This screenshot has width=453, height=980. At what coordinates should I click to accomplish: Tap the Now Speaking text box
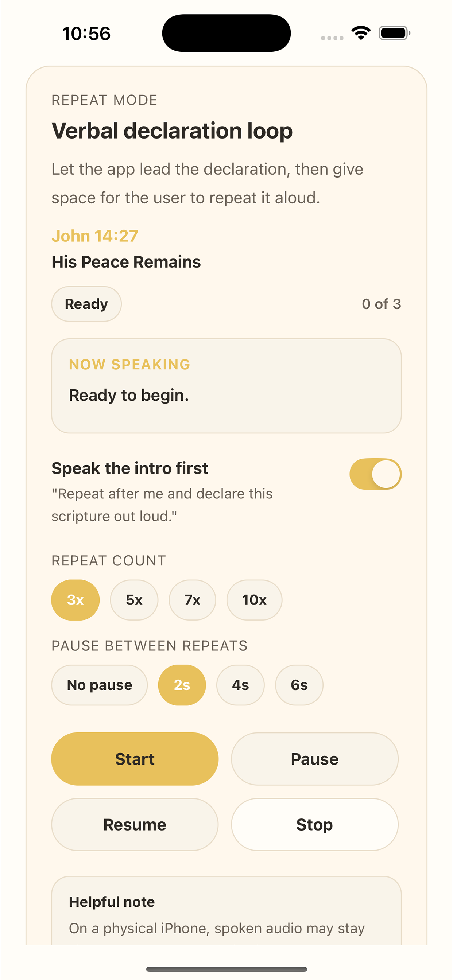226,386
